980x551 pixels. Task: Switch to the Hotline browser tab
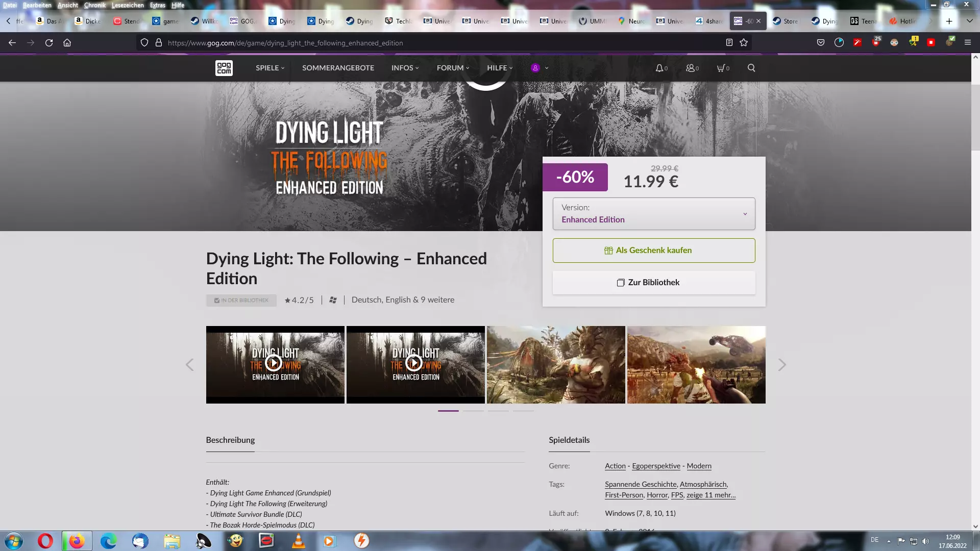point(902,21)
